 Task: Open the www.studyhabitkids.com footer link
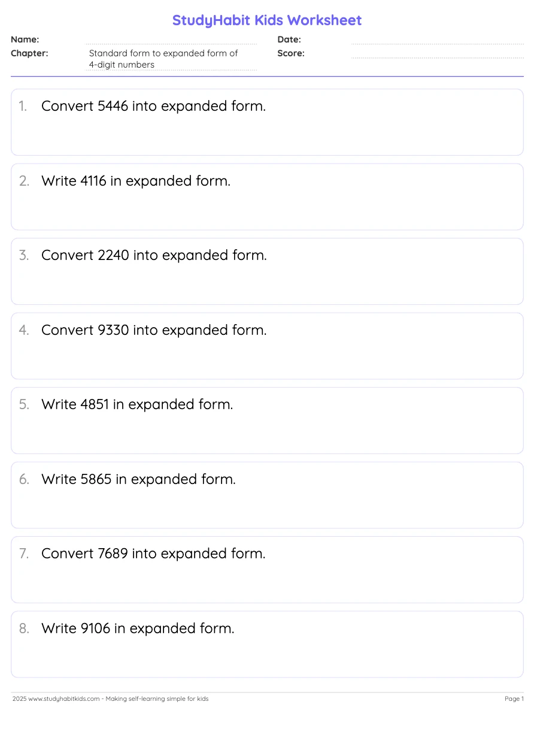pyautogui.click(x=64, y=698)
